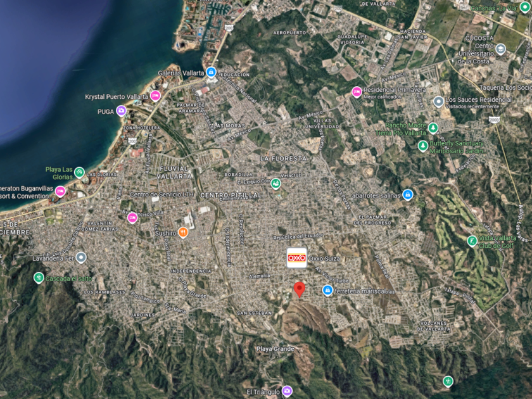The width and height of the screenshot is (532, 399).
Task: Click the Villas Universidad label
Action: 322,123
